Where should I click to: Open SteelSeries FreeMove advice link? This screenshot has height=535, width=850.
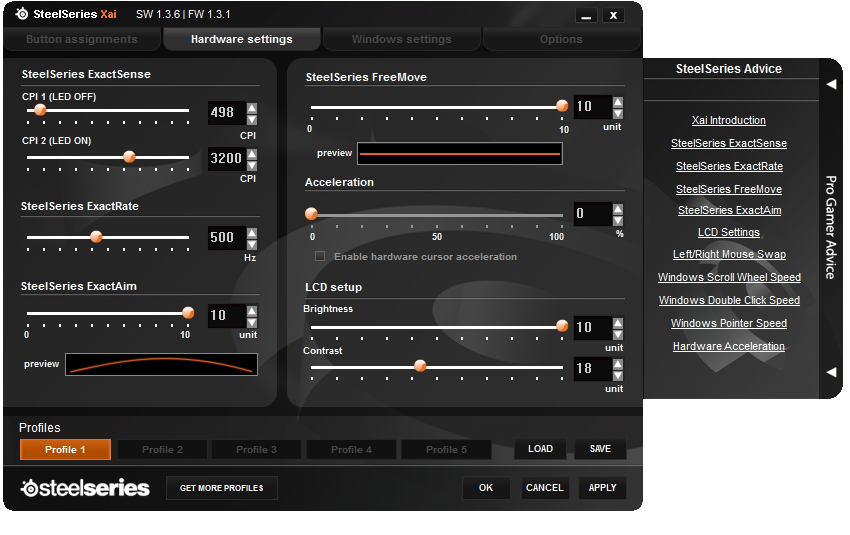tap(729, 189)
